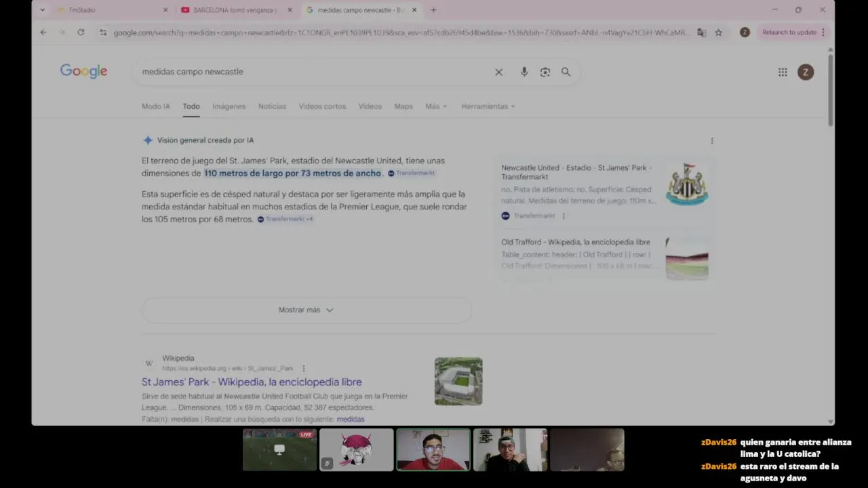Select the Todo results tab

click(191, 106)
